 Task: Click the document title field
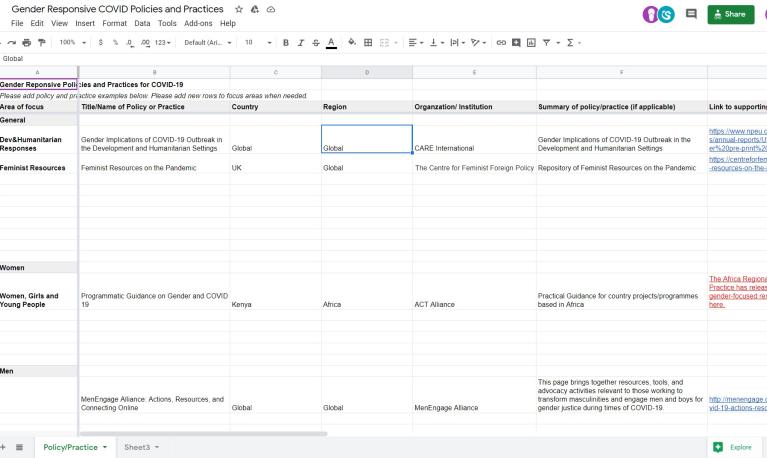117,9
